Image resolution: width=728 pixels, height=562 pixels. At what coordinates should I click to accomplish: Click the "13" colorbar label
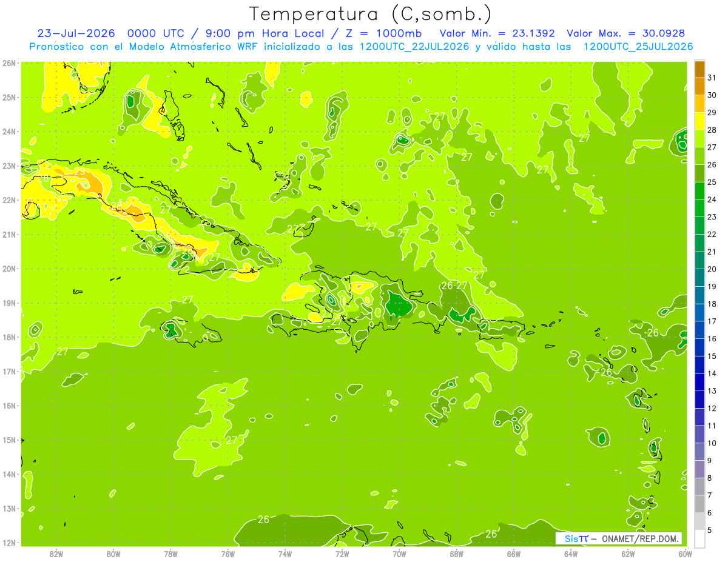712,391
